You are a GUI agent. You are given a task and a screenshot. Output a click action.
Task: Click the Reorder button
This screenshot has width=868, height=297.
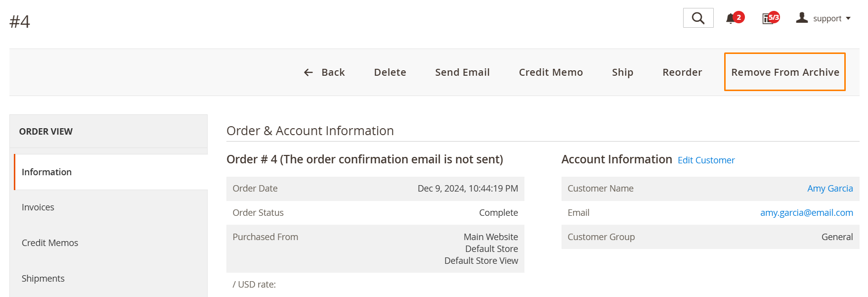682,72
